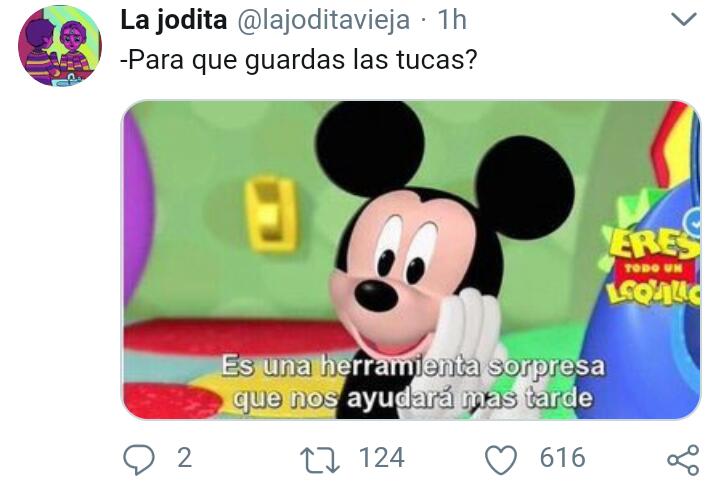The height and width of the screenshot is (490, 720).
Task: Open La jodita display name link
Action: pyautogui.click(x=174, y=20)
